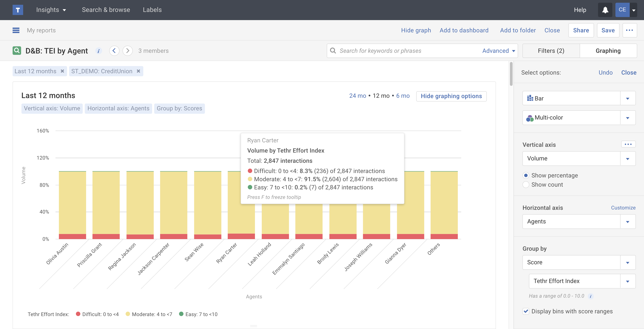Expand the Bar chart type dropdown
The width and height of the screenshot is (644, 329).
coord(627,99)
